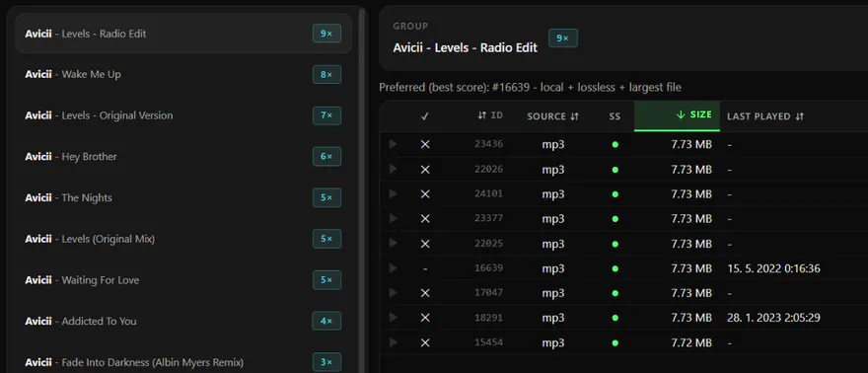Select Avicii - Levels - Radio Edit group
The height and width of the screenshot is (373, 868).
click(183, 34)
